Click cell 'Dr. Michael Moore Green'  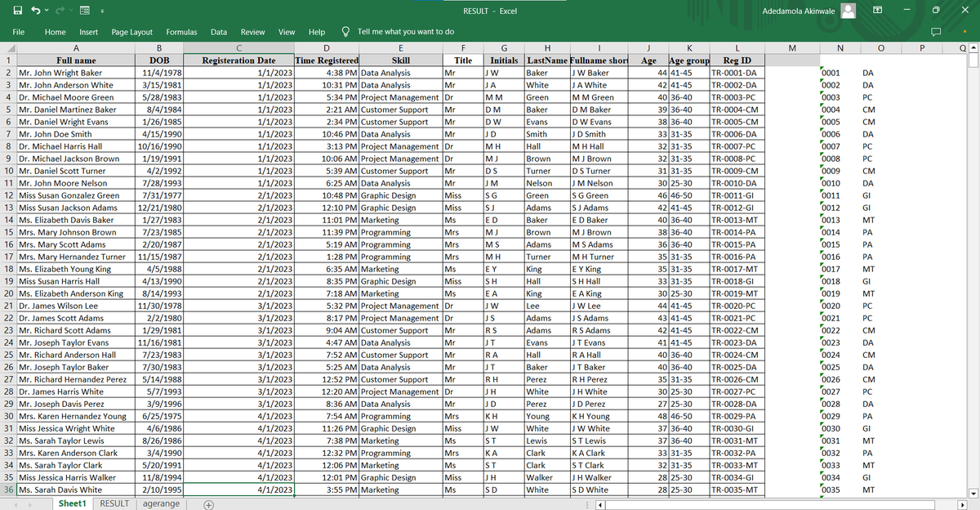pyautogui.click(x=75, y=97)
